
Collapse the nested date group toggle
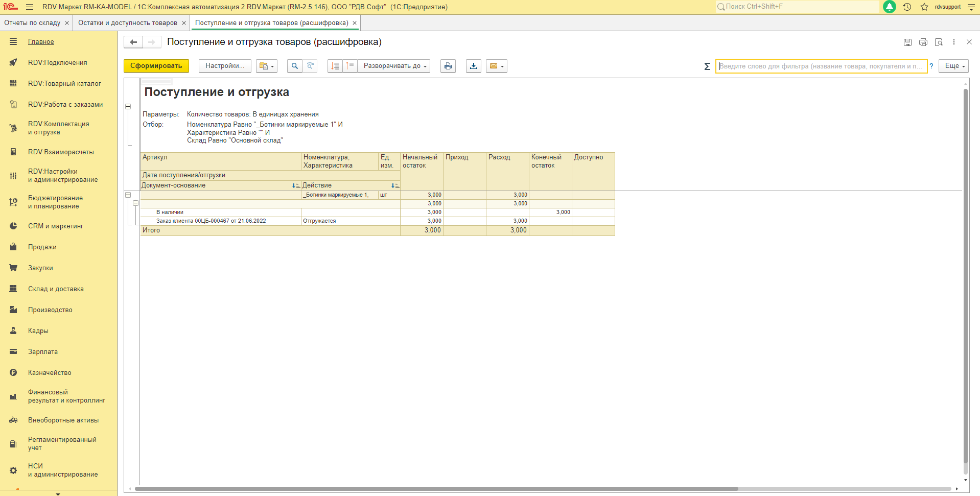136,203
